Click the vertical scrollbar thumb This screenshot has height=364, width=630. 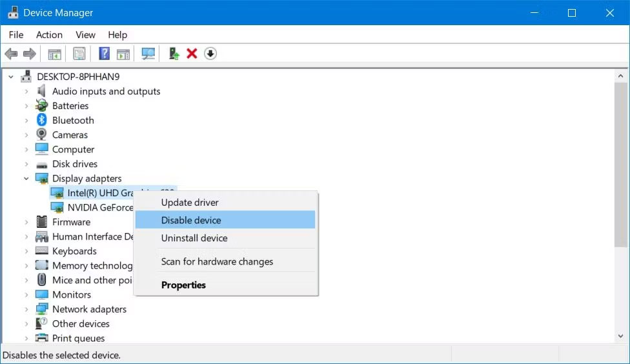[621, 165]
